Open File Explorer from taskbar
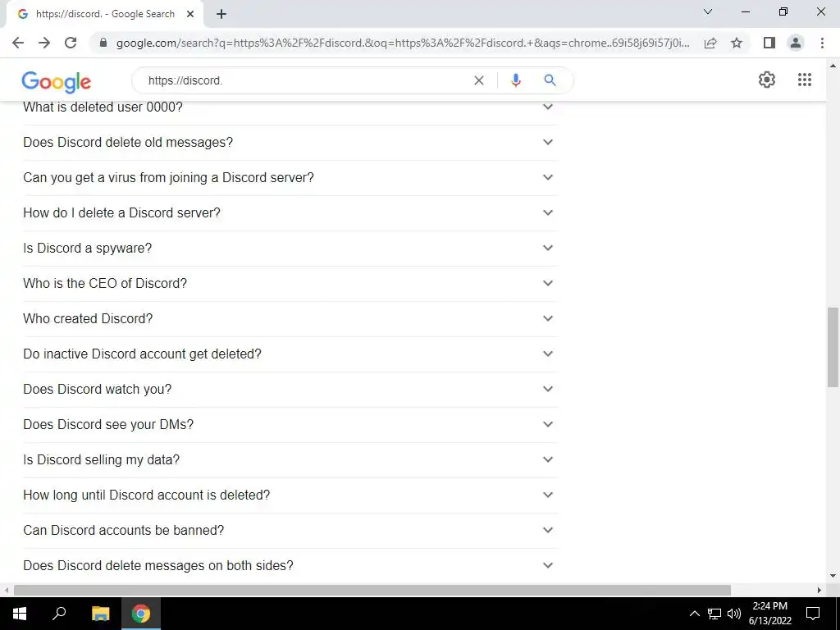This screenshot has height=630, width=840. [100, 614]
